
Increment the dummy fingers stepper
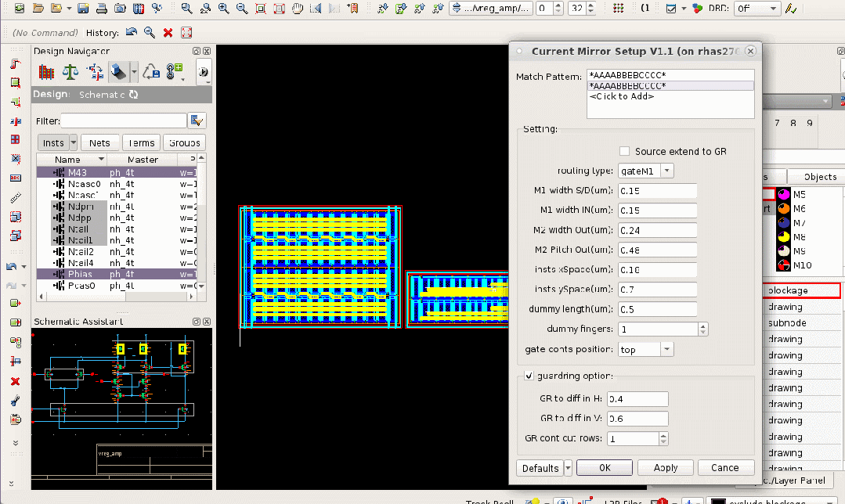(x=702, y=326)
